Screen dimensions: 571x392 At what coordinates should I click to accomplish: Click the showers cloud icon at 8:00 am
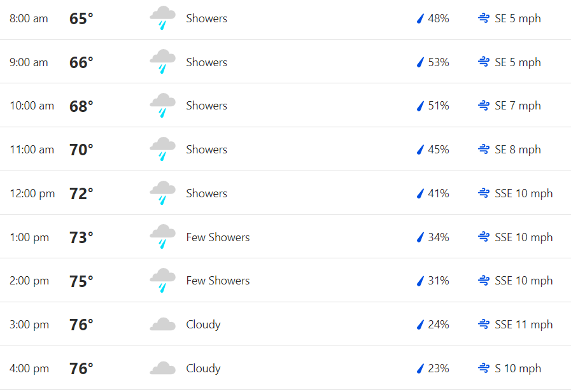pos(162,18)
